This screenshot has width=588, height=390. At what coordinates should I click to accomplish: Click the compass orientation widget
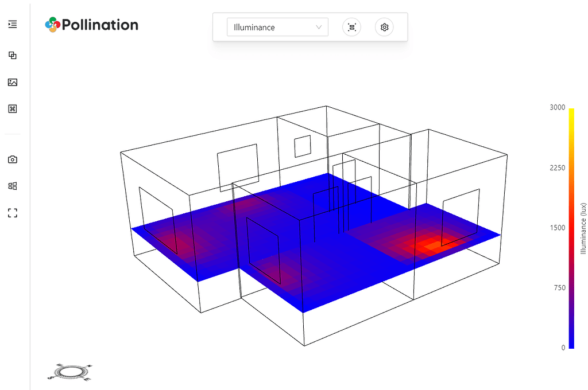pyautogui.click(x=70, y=372)
